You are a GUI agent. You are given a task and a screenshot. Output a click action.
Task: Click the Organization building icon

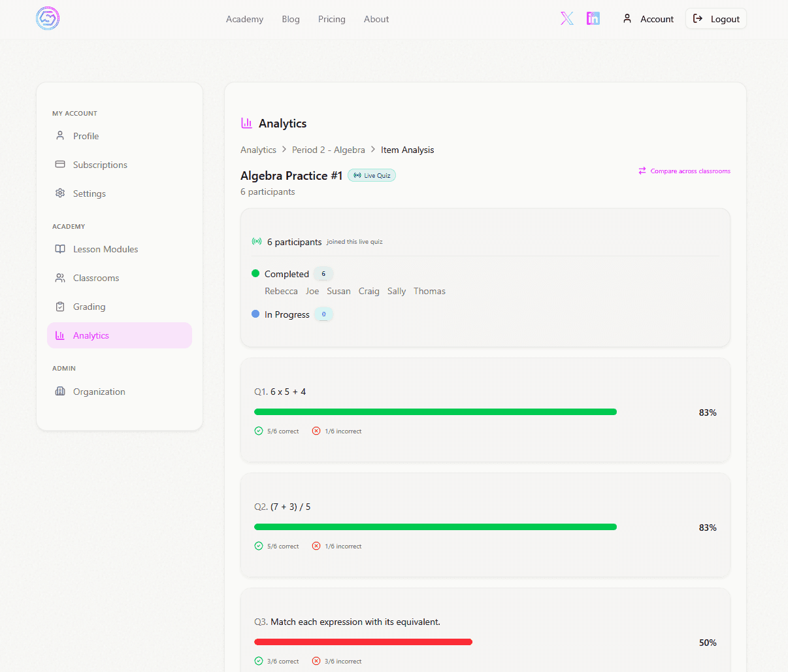(x=60, y=392)
